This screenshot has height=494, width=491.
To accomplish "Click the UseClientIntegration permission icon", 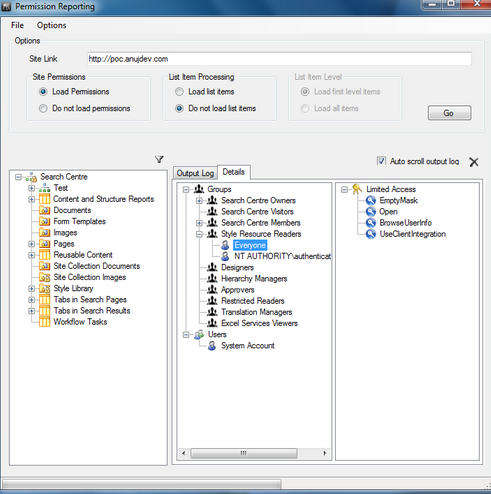I will tap(371, 234).
